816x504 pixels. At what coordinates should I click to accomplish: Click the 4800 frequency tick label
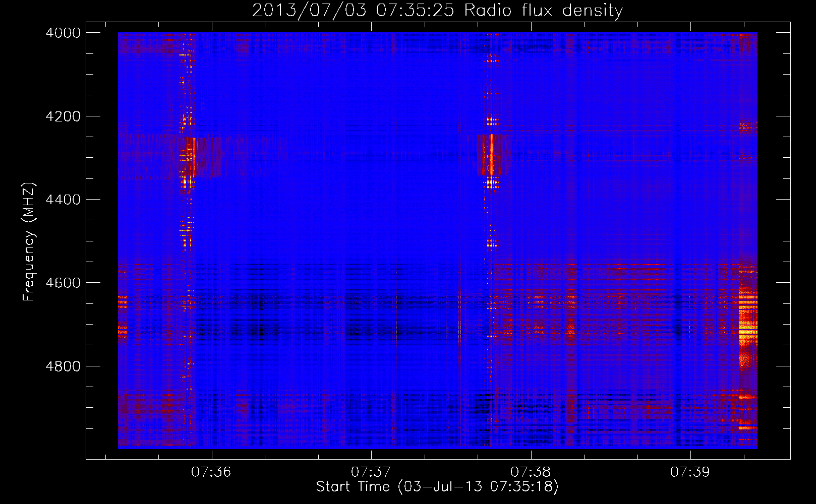pos(63,366)
